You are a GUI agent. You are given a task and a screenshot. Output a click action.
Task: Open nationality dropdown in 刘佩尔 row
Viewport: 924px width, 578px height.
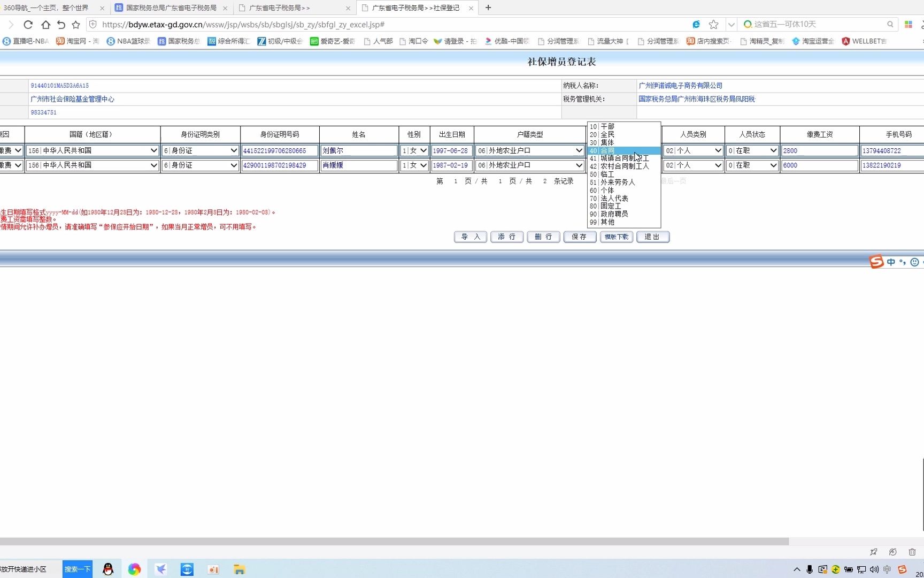93,151
